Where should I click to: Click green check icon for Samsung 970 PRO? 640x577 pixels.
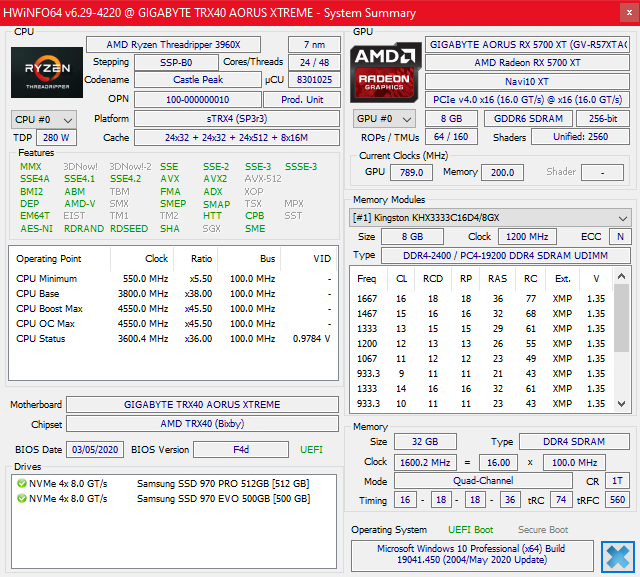[22, 484]
